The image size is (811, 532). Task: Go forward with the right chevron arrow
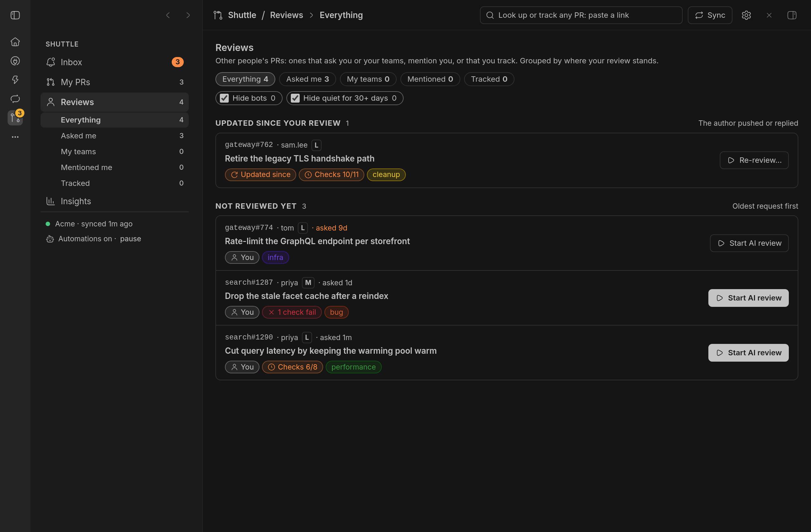[x=188, y=15]
